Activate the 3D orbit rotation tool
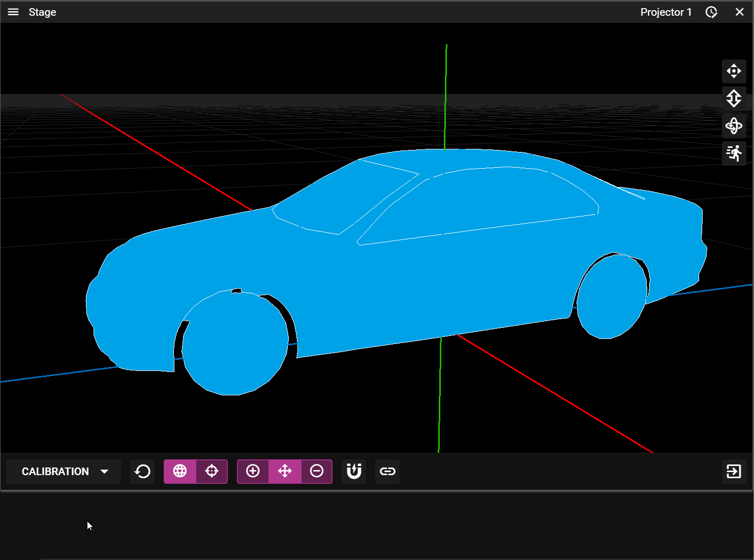The image size is (754, 560). pyautogui.click(x=734, y=126)
